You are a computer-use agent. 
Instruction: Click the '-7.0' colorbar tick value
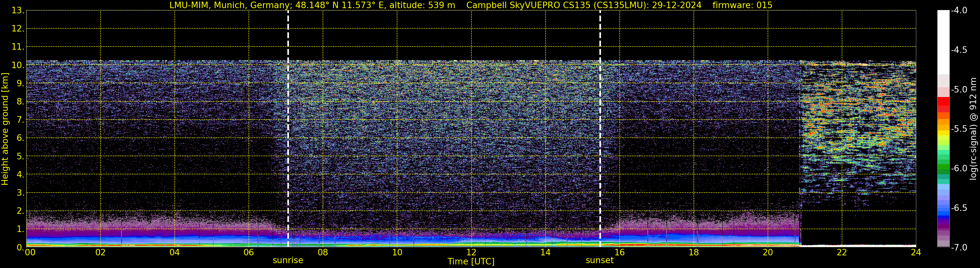click(959, 248)
